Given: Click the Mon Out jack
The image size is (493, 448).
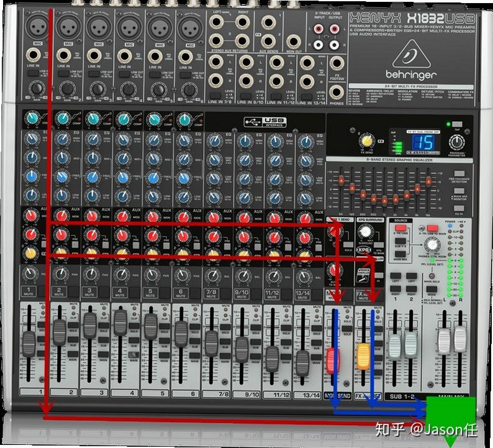Looking at the screenshot, I should [x=294, y=42].
